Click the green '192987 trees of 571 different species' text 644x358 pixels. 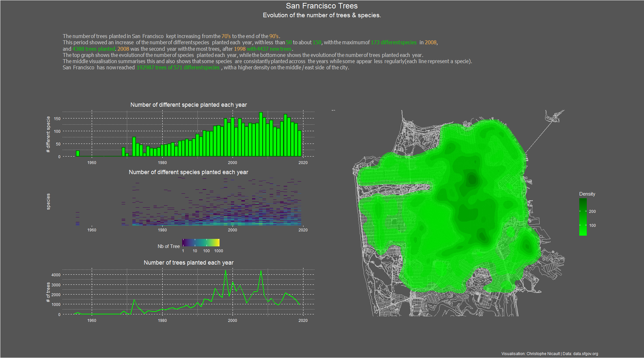click(x=178, y=67)
